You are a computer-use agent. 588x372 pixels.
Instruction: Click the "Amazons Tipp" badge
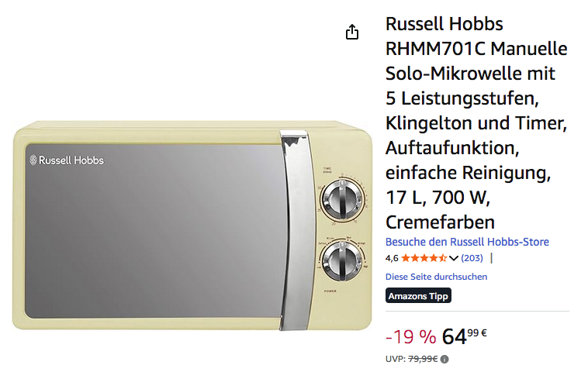point(418,295)
